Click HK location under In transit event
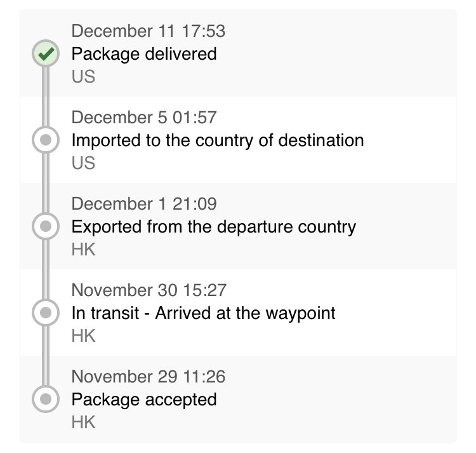This screenshot has height=453, width=476. point(84,335)
